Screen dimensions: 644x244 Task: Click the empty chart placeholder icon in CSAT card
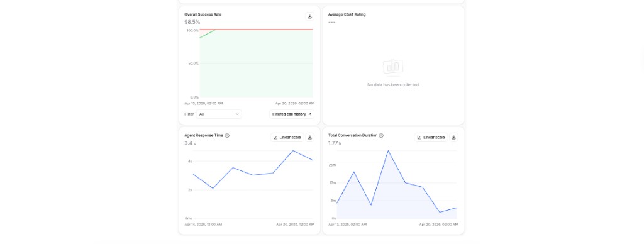pyautogui.click(x=393, y=67)
